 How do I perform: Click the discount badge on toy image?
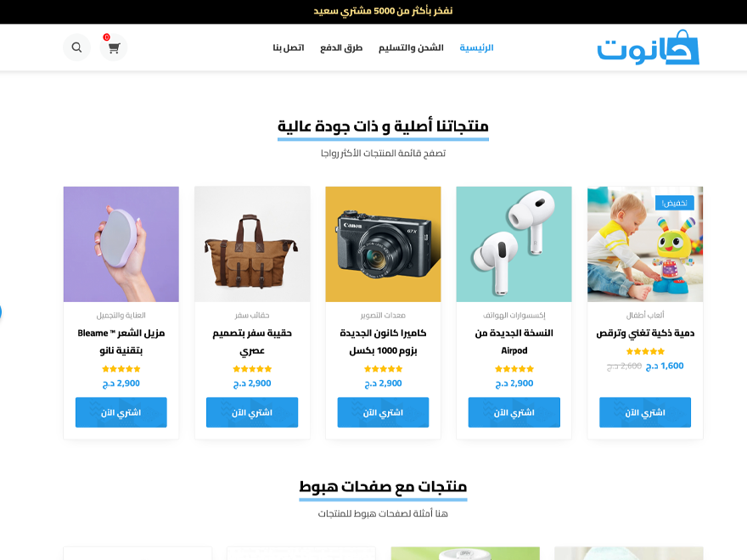[674, 203]
